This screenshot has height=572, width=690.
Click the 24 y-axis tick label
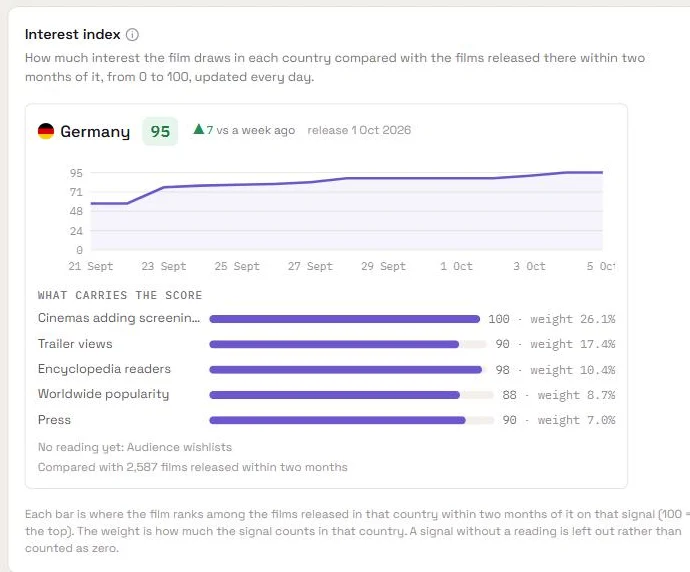[76, 231]
